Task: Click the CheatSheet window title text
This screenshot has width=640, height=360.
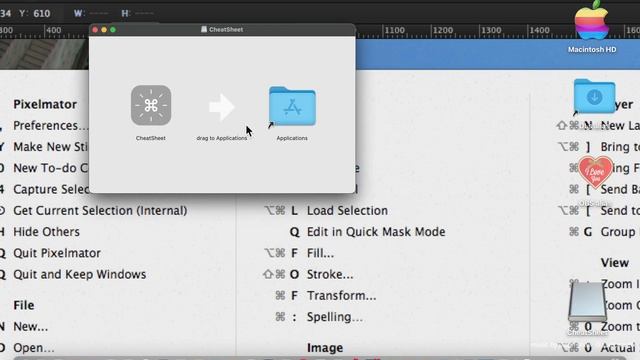Action: pyautogui.click(x=226, y=30)
